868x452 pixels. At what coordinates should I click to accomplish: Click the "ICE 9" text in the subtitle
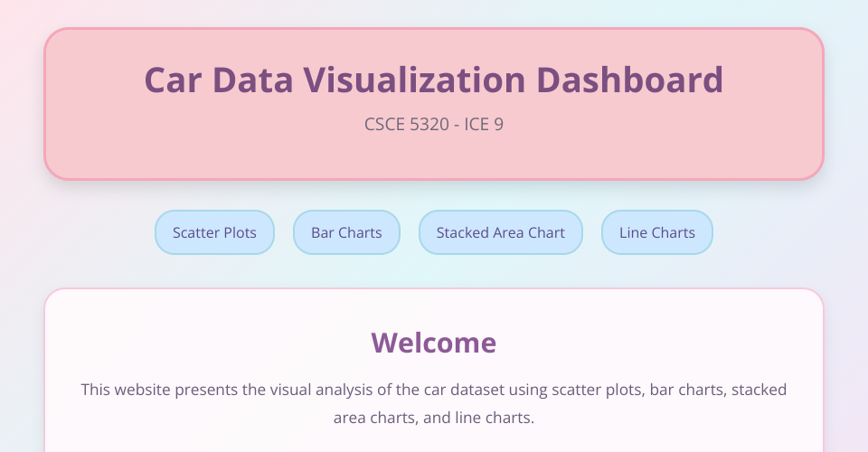pyautogui.click(x=484, y=125)
